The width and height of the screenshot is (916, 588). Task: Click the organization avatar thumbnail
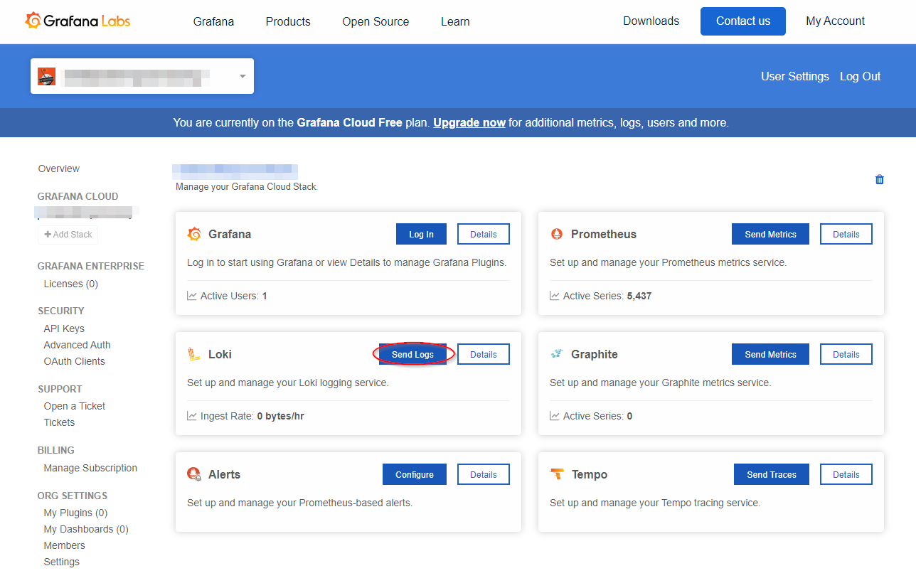click(x=46, y=76)
